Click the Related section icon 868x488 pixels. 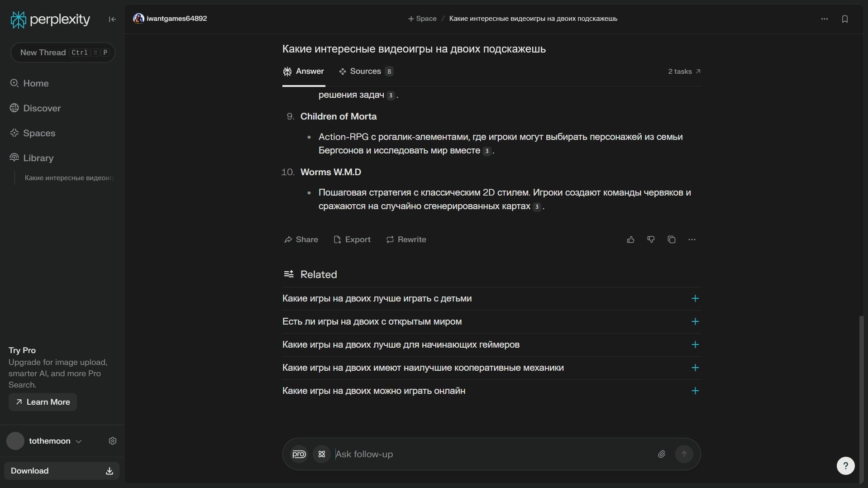288,274
